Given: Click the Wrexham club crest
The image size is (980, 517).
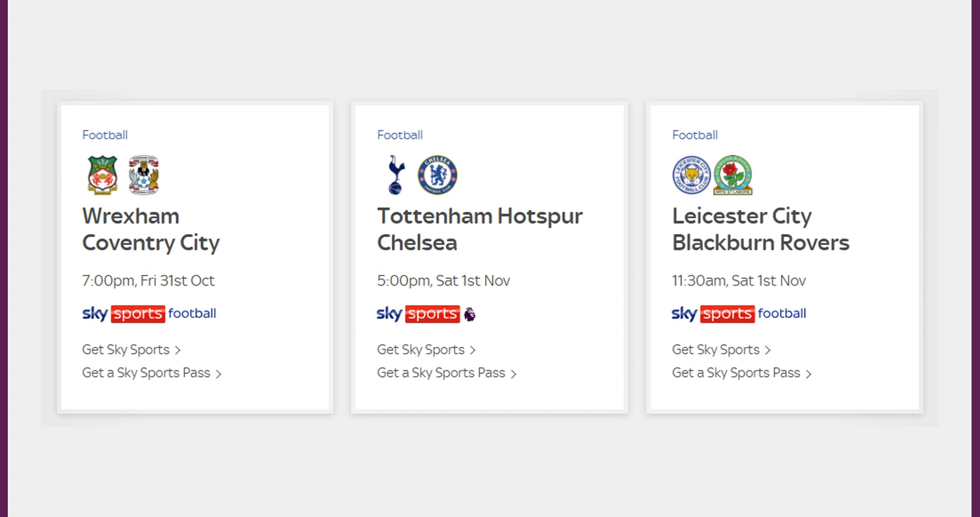Looking at the screenshot, I should click(102, 174).
